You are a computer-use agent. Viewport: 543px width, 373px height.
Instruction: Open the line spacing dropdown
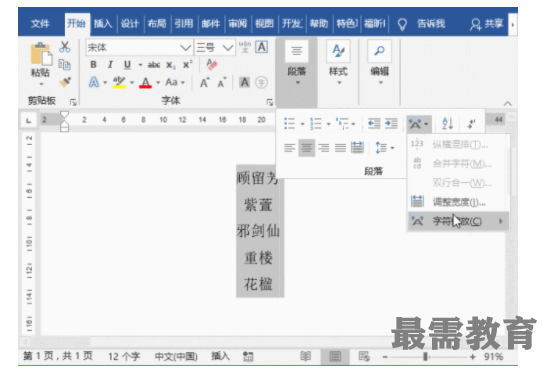coord(385,148)
